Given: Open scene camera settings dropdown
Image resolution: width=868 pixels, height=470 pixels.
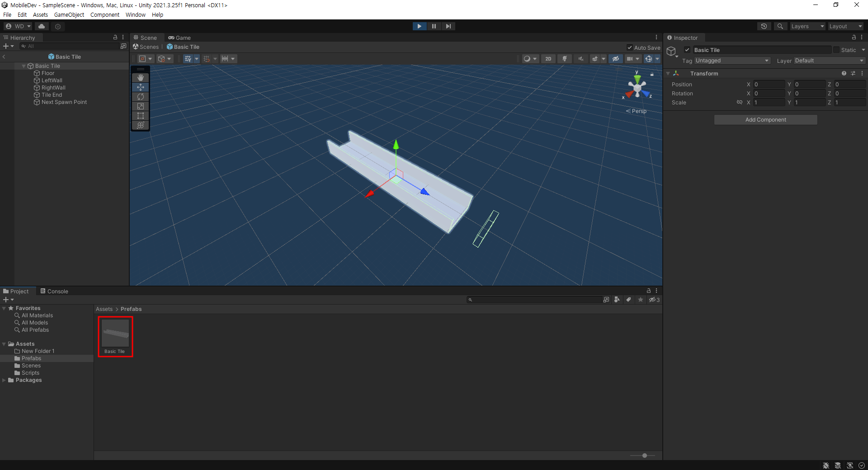Looking at the screenshot, I should tap(633, 59).
